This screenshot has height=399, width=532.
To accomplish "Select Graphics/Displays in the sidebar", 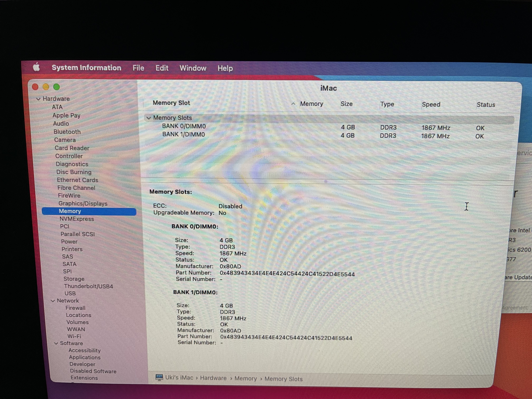I will tap(83, 203).
